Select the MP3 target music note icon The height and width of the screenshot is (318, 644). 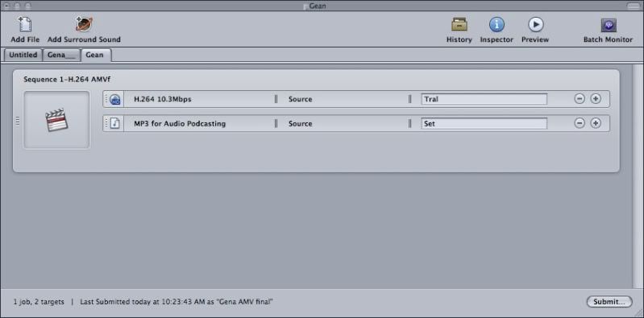pyautogui.click(x=115, y=123)
